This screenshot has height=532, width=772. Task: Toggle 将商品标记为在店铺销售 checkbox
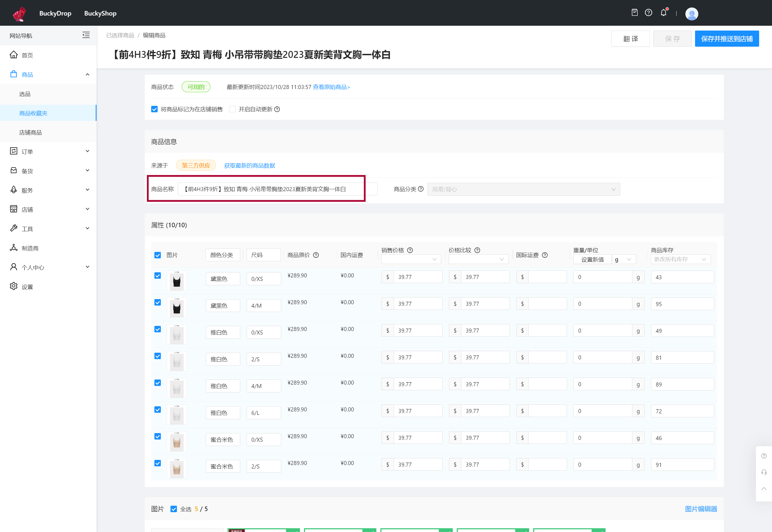click(x=154, y=109)
